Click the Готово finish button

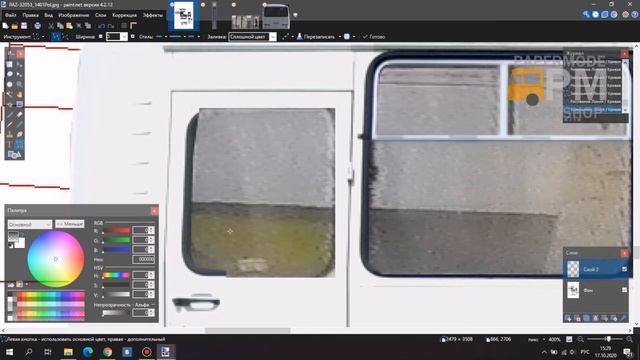tap(373, 37)
